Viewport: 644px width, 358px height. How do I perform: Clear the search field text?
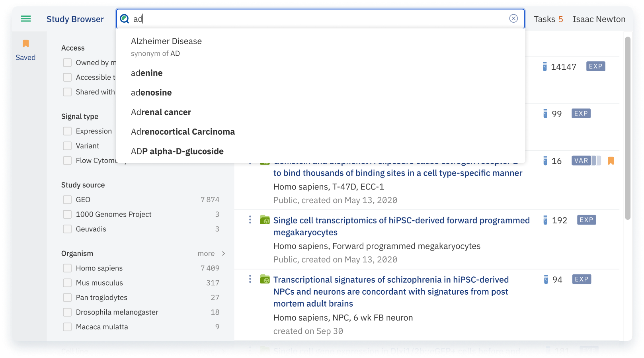click(x=513, y=18)
